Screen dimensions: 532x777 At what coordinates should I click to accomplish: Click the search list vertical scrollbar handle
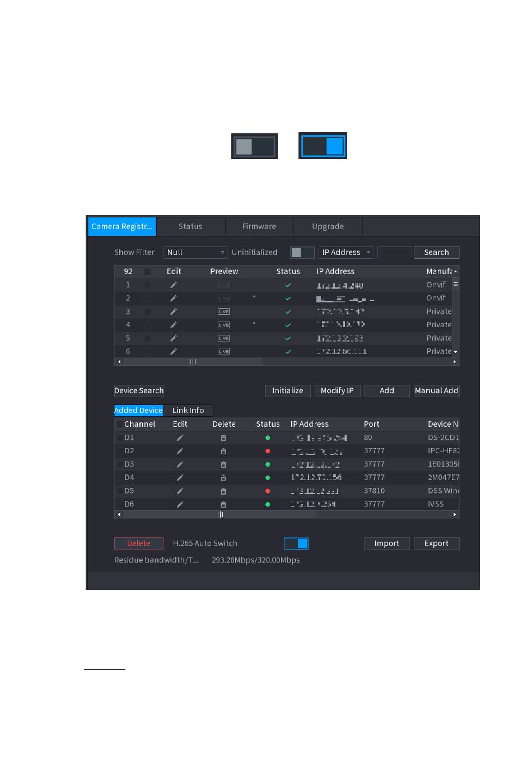(456, 285)
